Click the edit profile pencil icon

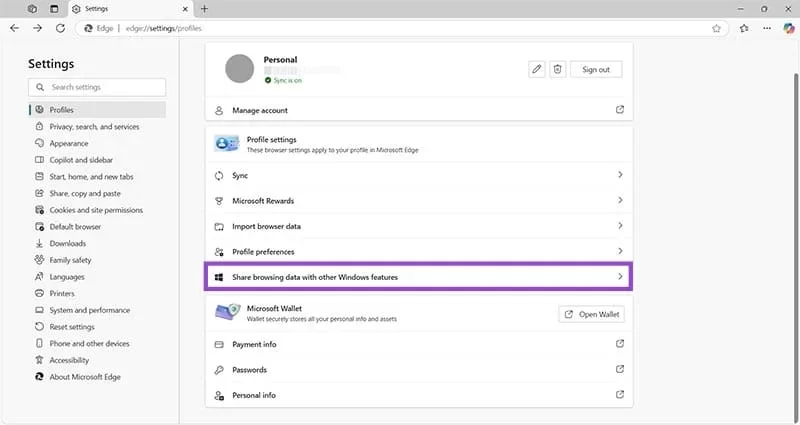(x=537, y=69)
